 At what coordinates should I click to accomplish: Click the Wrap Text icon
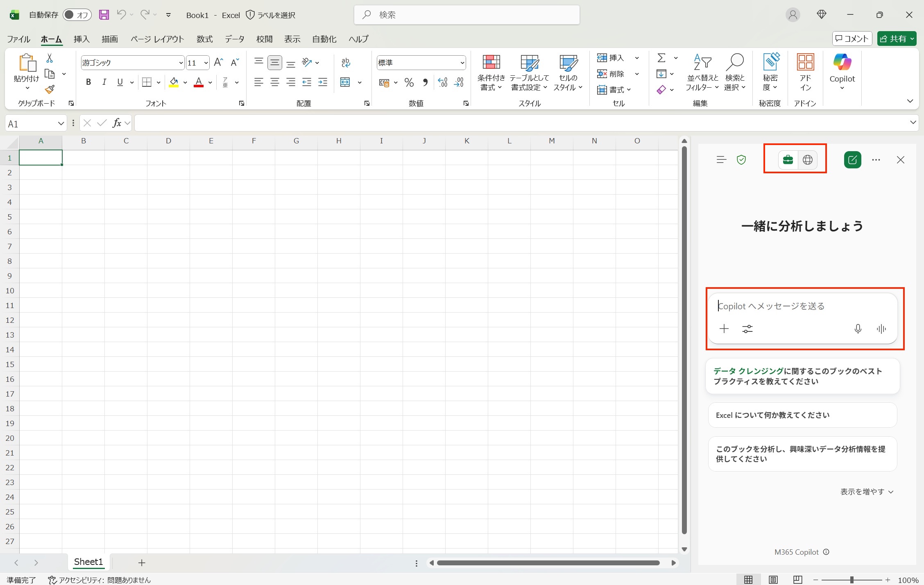[345, 63]
